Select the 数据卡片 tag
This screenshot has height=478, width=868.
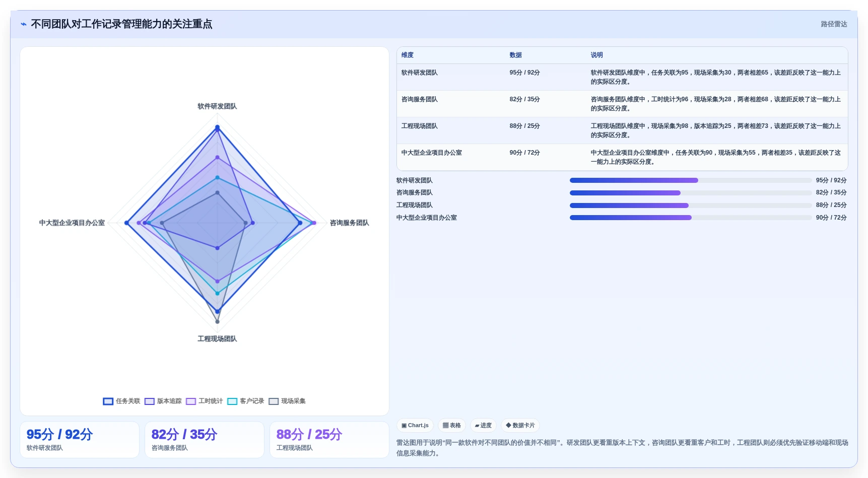[520, 426]
